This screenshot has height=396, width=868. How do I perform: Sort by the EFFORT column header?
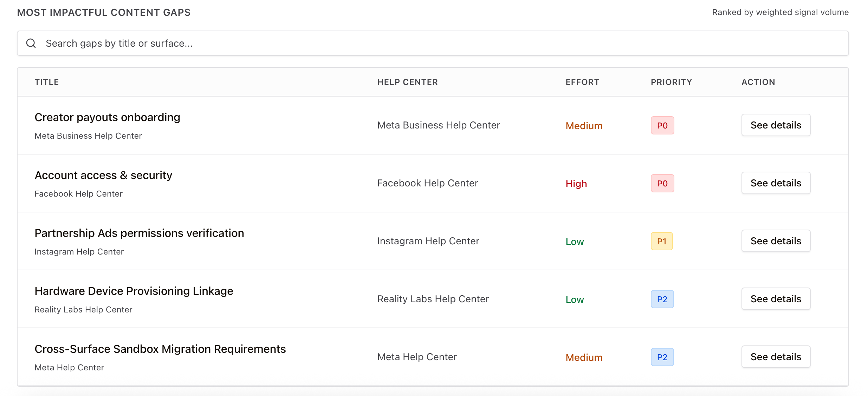click(x=582, y=82)
